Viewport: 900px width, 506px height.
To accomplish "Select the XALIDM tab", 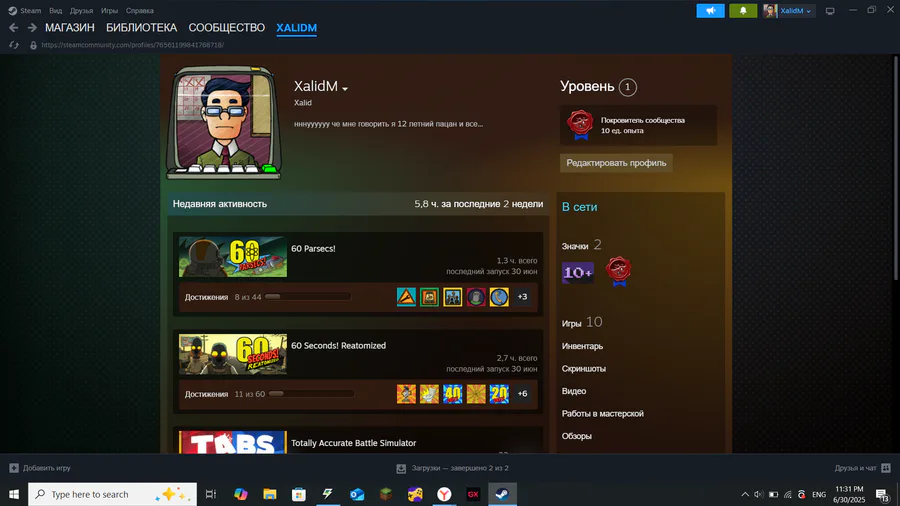I will 296,28.
